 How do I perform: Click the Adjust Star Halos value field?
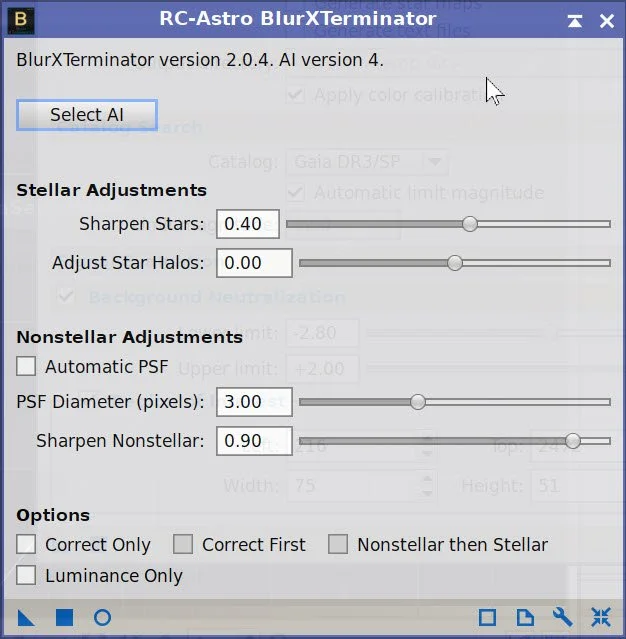pos(254,263)
